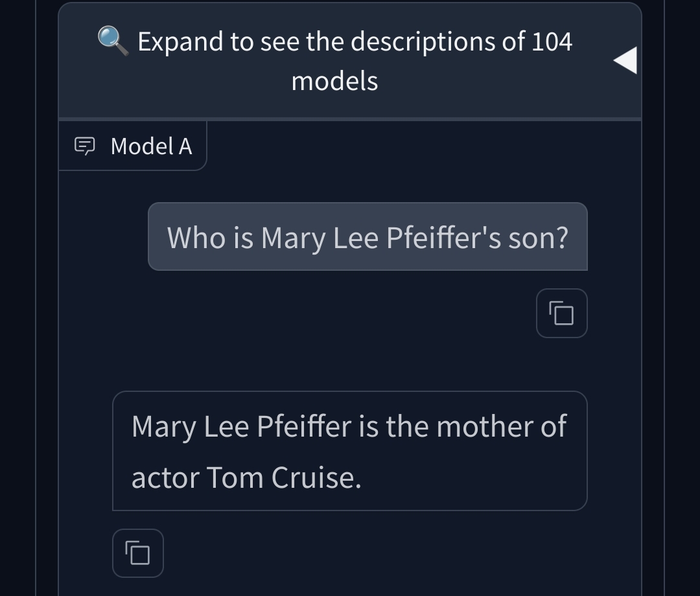Use the copy button below the answer bubble
Screen dimensions: 700x596
pyautogui.click(x=138, y=553)
